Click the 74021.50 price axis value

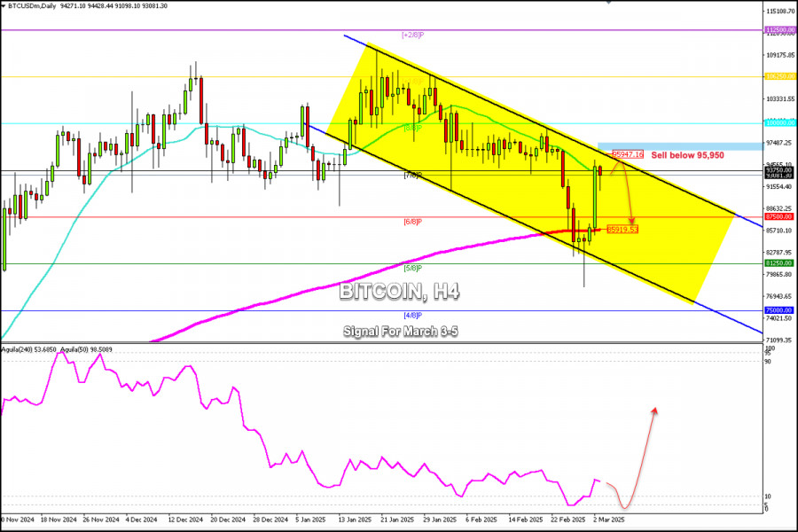pos(779,317)
